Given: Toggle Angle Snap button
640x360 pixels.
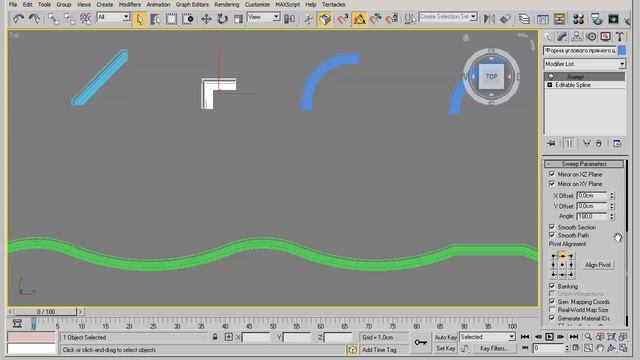Looking at the screenshot, I should [x=359, y=19].
